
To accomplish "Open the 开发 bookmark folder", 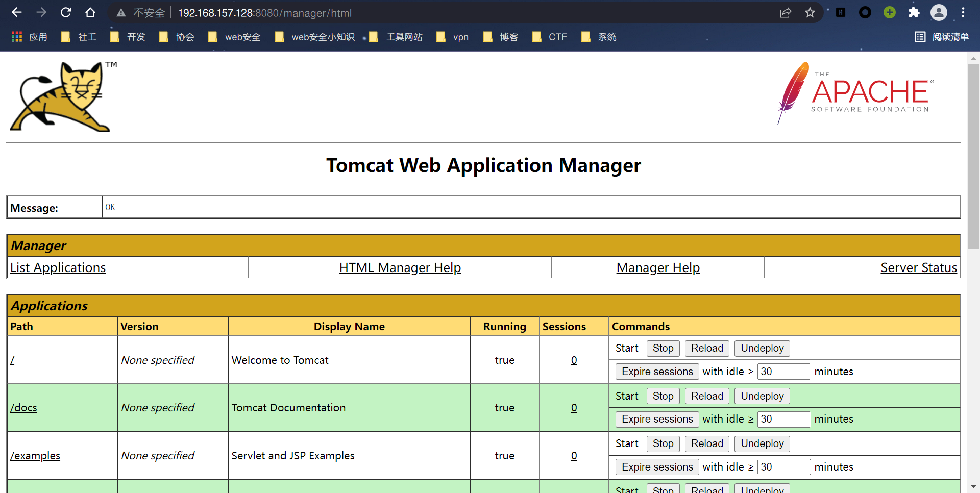I will click(128, 37).
